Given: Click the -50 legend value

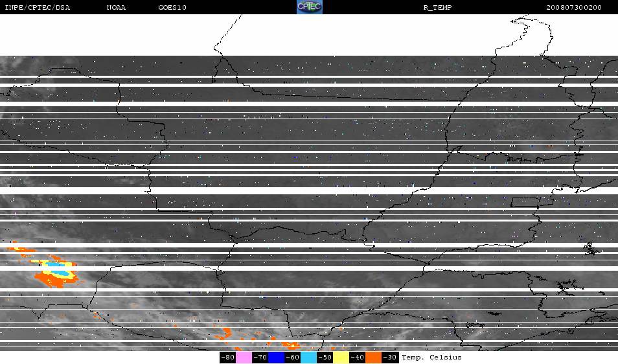Looking at the screenshot, I should pyautogui.click(x=325, y=358).
